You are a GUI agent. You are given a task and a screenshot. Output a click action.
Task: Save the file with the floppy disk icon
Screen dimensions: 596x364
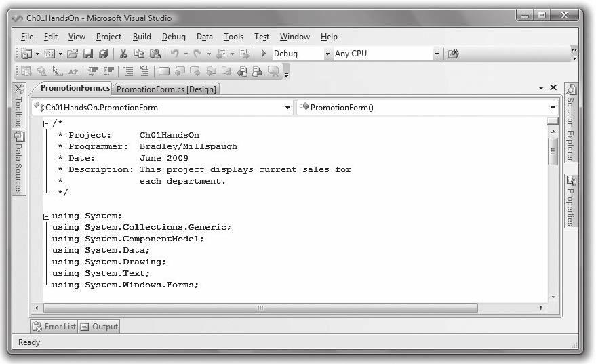(x=88, y=54)
